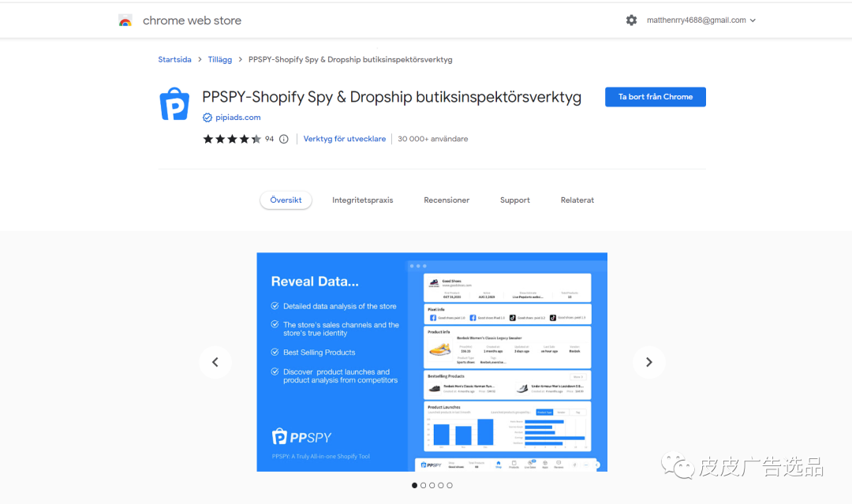Click the Reveal Data promotional screenshot

[x=432, y=362]
